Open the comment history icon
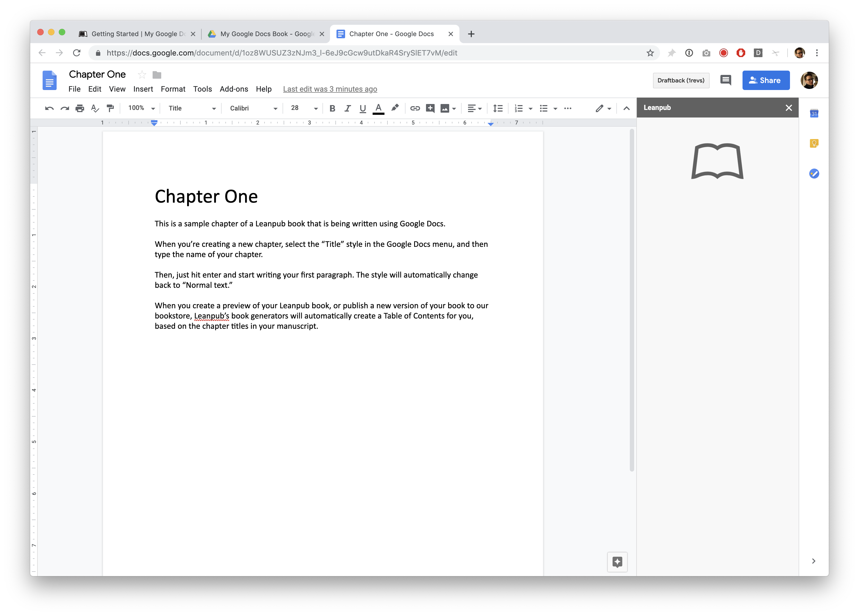Image resolution: width=859 pixels, height=616 pixels. point(725,80)
